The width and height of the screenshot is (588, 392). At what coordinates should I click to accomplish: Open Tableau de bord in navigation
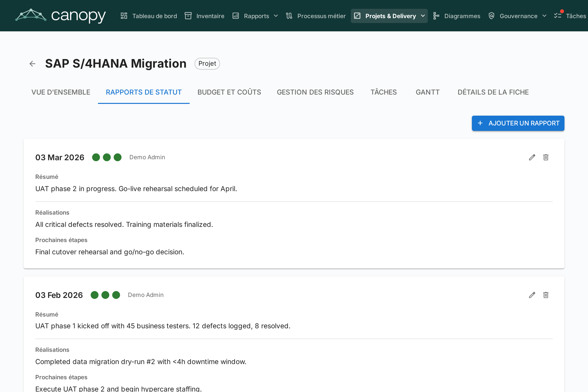[149, 16]
